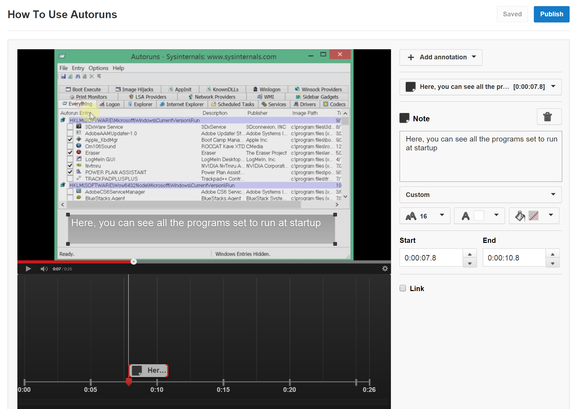Toggle the Cm106Sound checkbox
Viewport: 580px width, 409px height.
pos(70,146)
